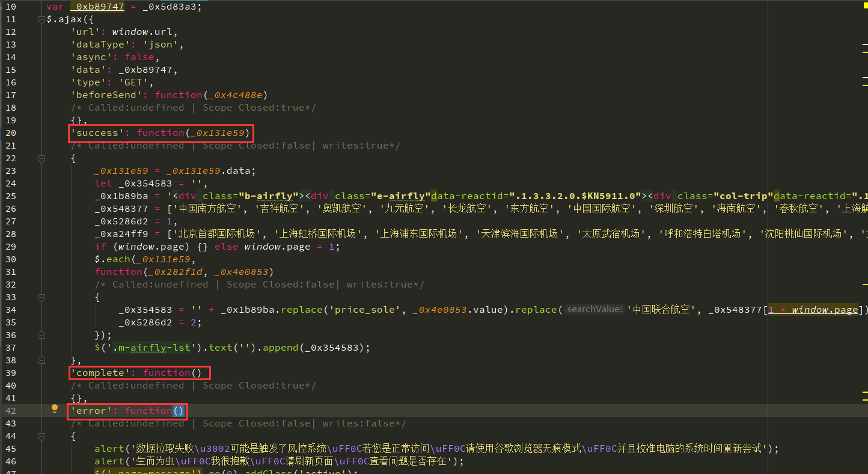This screenshot has height=474, width=868.
Task: Click line number 42 in the gutter
Action: (11, 411)
